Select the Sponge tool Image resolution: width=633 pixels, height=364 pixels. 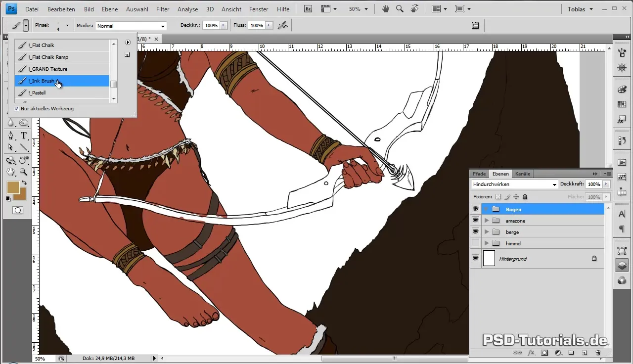pos(23,123)
